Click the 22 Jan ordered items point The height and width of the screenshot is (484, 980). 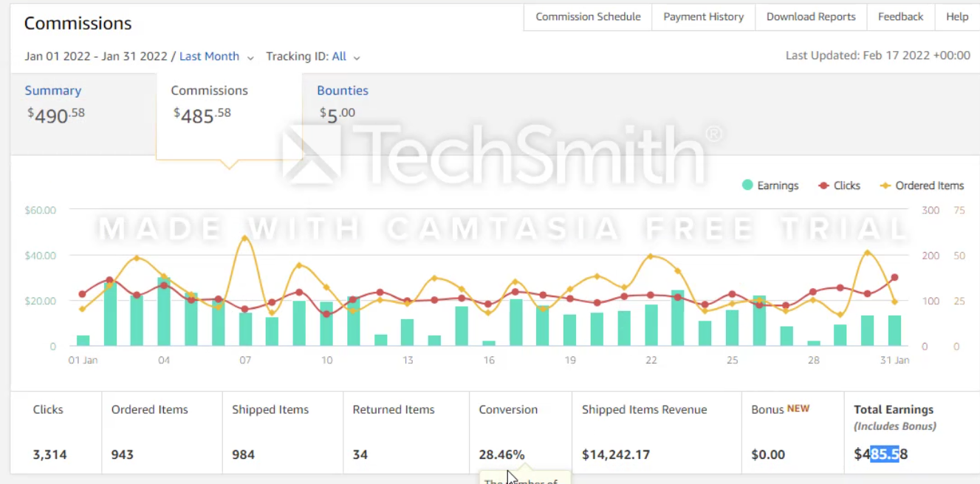click(651, 256)
